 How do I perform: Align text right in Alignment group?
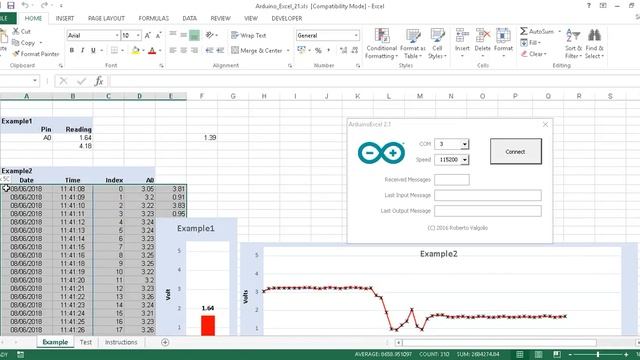point(194,50)
